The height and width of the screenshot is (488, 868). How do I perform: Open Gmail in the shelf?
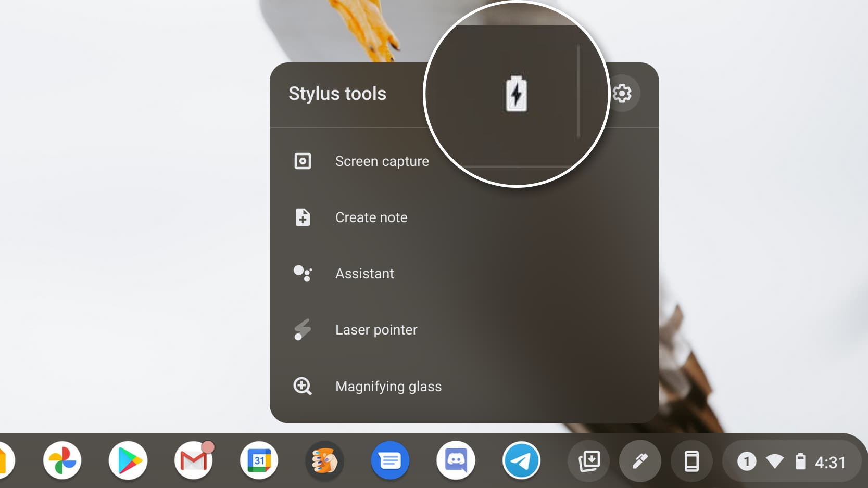[194, 461]
